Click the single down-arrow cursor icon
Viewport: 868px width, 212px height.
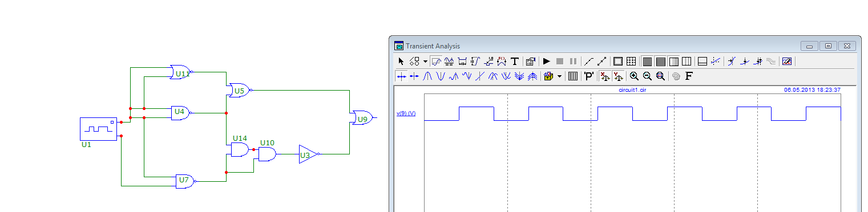click(745, 61)
